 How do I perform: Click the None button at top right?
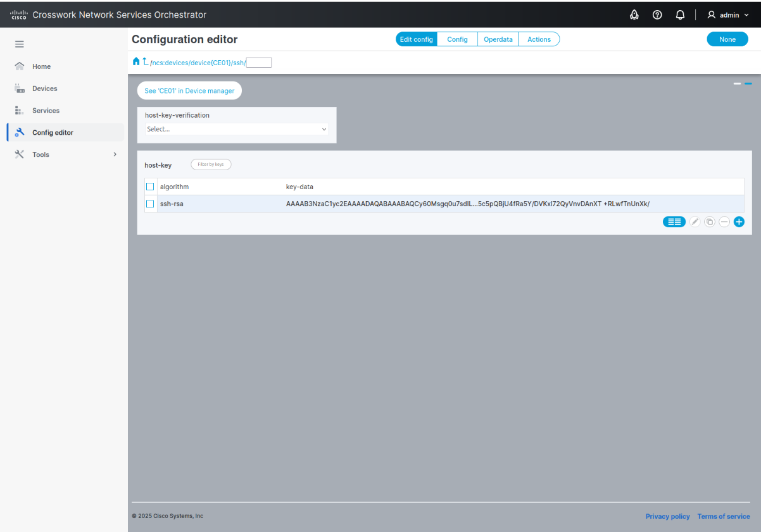point(727,39)
